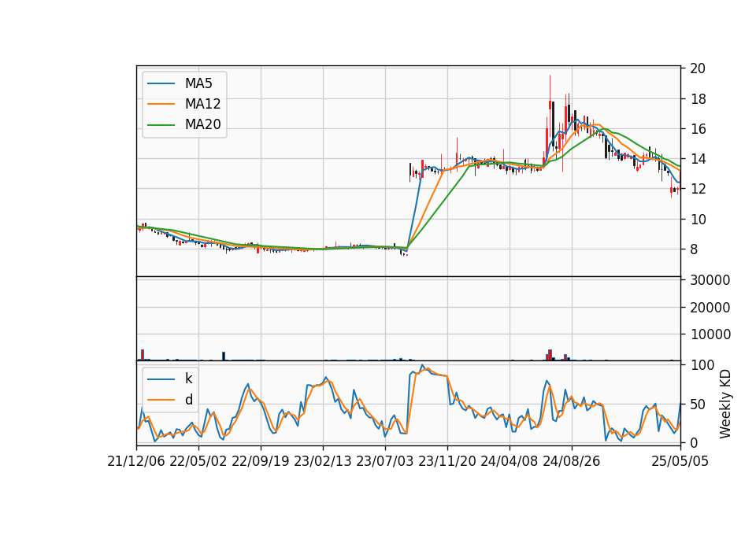Click the MA5 legend label
This screenshot has width=756, height=543.
coord(198,83)
